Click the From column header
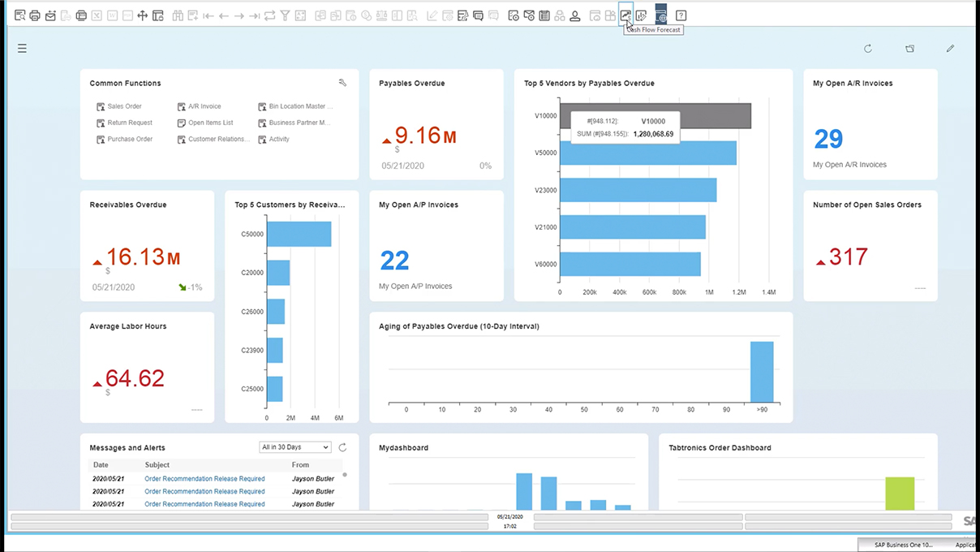The height and width of the screenshot is (552, 980). (300, 465)
